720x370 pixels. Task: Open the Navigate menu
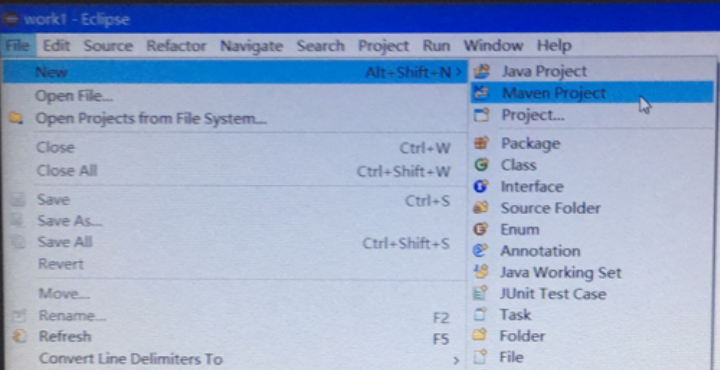point(252,46)
